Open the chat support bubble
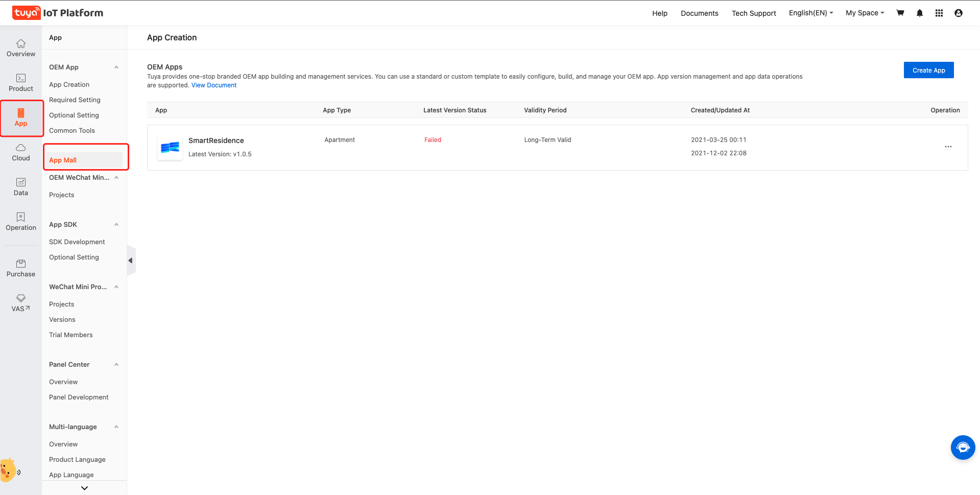The width and height of the screenshot is (980, 495). tap(963, 447)
